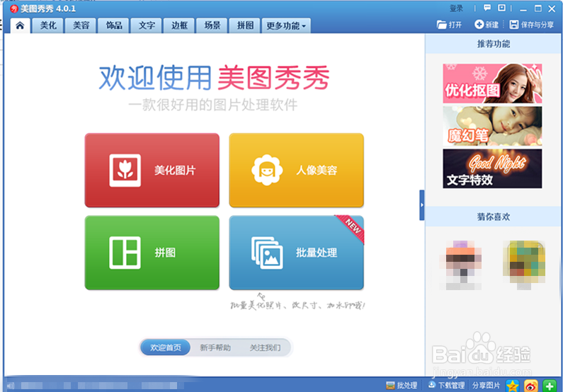Click the 新建 plus button
The width and height of the screenshot is (563, 392).
[x=487, y=25]
